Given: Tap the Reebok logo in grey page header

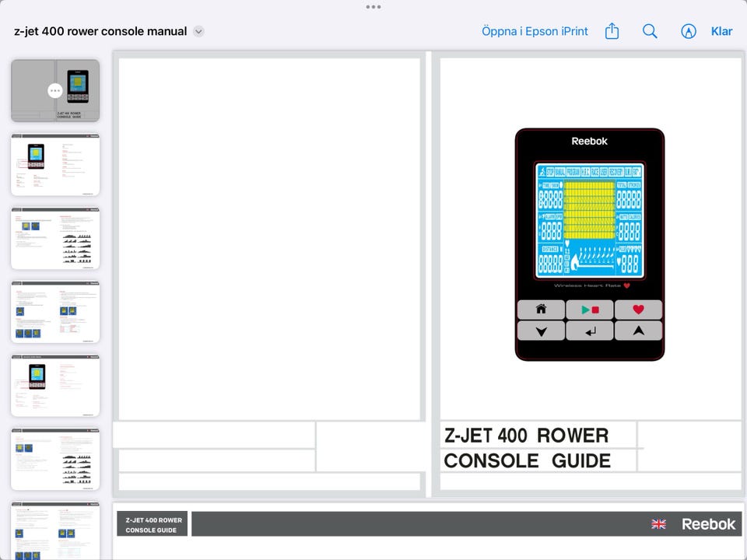Looking at the screenshot, I should 708,524.
